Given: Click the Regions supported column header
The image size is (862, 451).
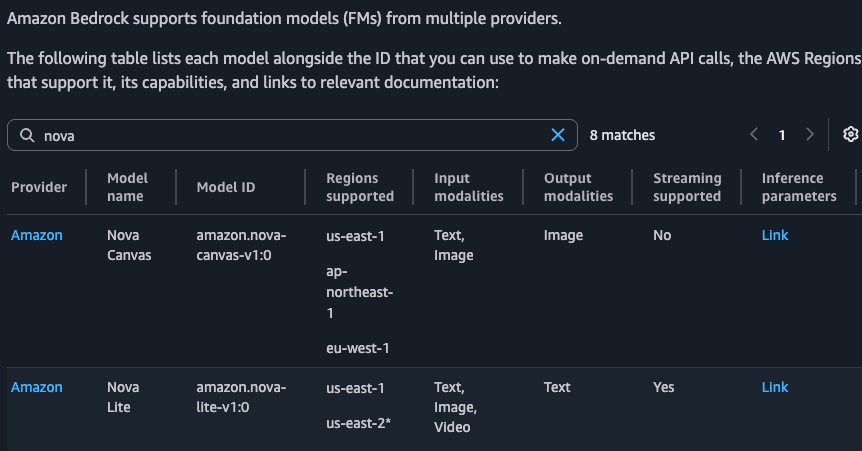Looking at the screenshot, I should coord(360,187).
